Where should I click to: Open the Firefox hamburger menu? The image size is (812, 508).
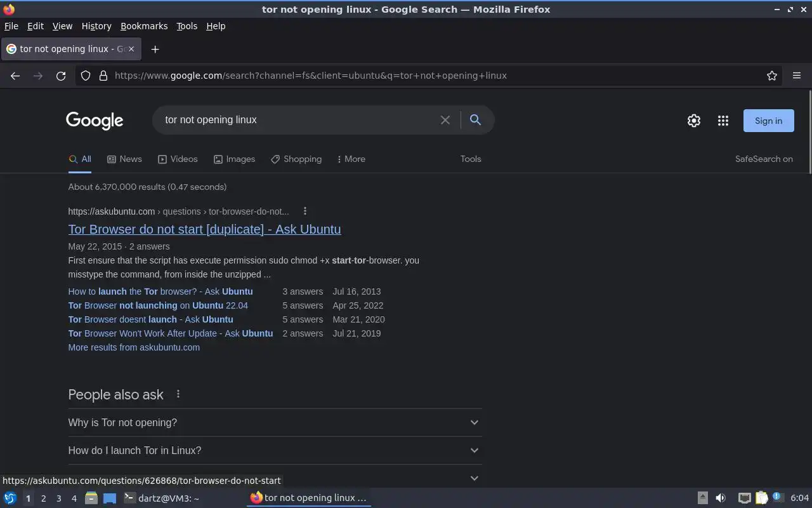(797, 76)
